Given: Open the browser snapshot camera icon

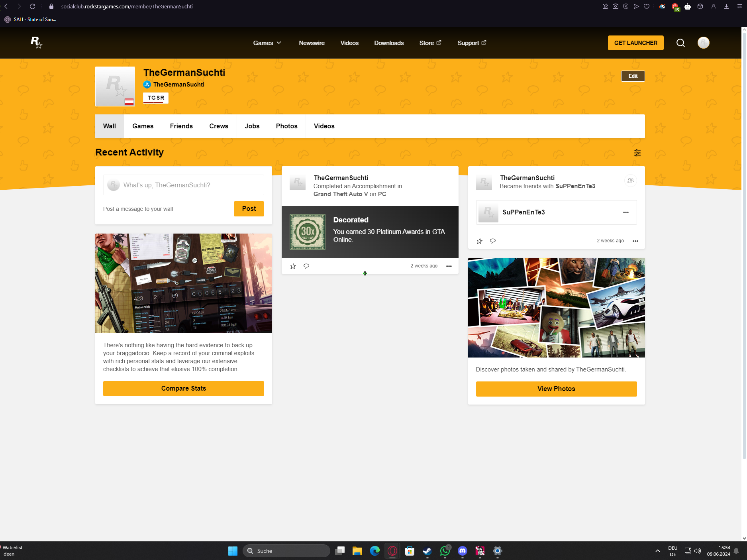Looking at the screenshot, I should click(x=616, y=6).
